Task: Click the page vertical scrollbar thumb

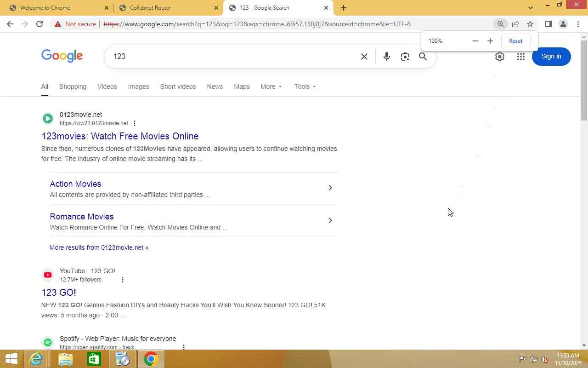Action: (584, 80)
